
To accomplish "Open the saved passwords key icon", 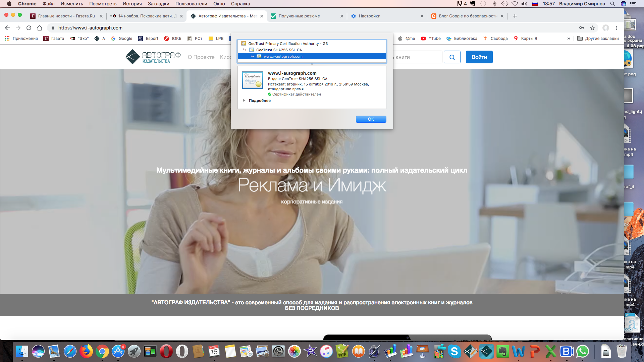I will click(x=582, y=28).
